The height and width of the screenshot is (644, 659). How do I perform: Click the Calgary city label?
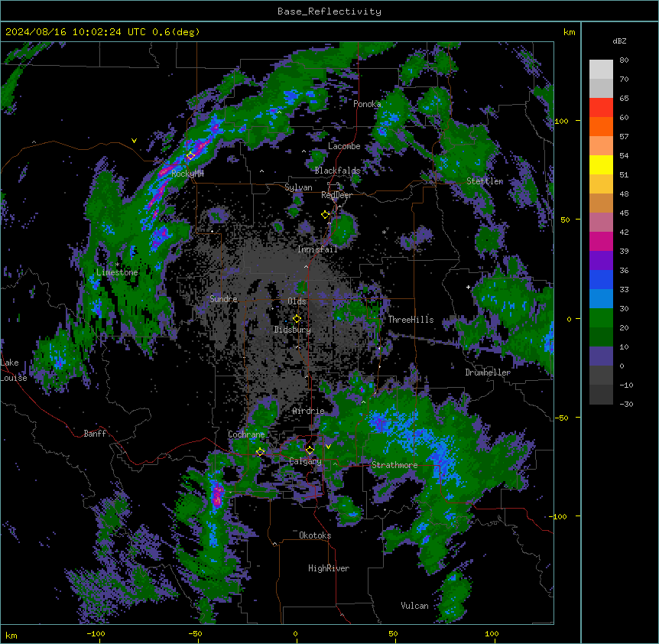click(305, 461)
